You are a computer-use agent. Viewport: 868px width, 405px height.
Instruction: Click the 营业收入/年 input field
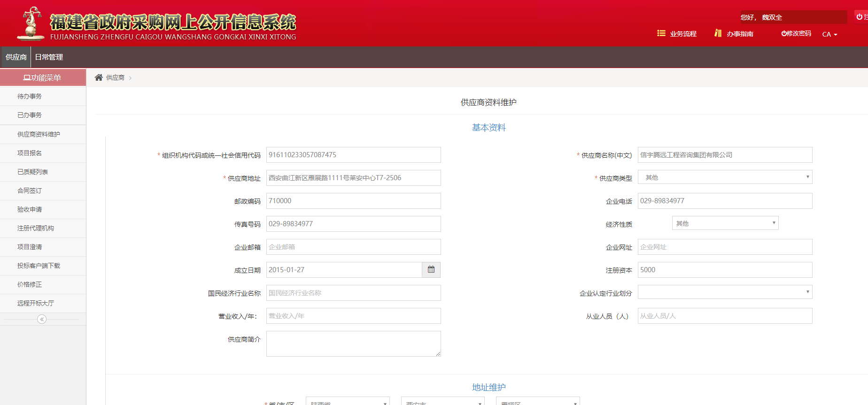pyautogui.click(x=353, y=316)
